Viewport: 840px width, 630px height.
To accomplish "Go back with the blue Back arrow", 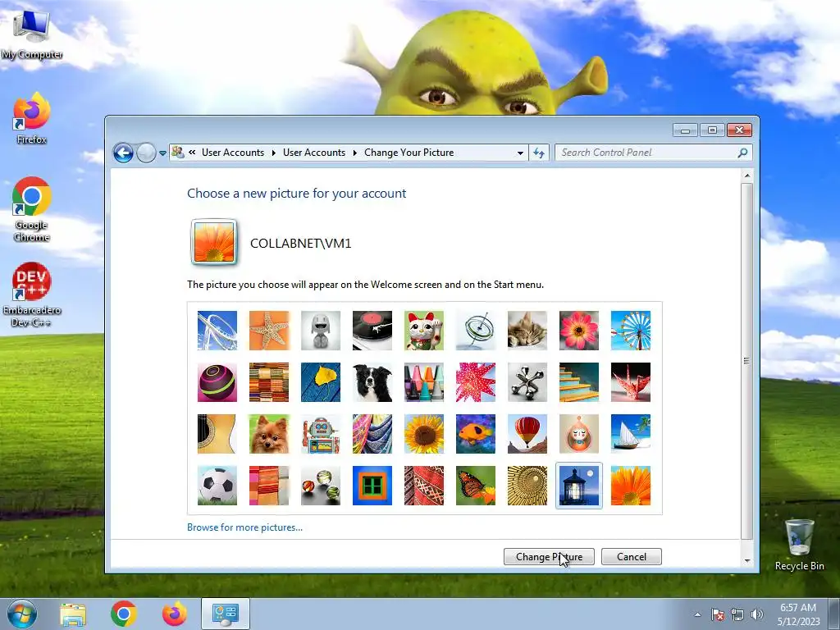I will tap(123, 153).
